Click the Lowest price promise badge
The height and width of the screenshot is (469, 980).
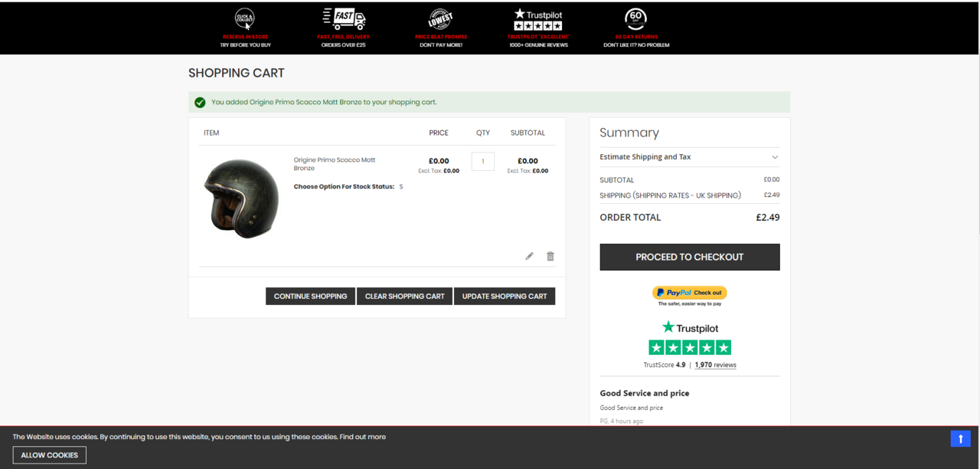click(x=440, y=18)
